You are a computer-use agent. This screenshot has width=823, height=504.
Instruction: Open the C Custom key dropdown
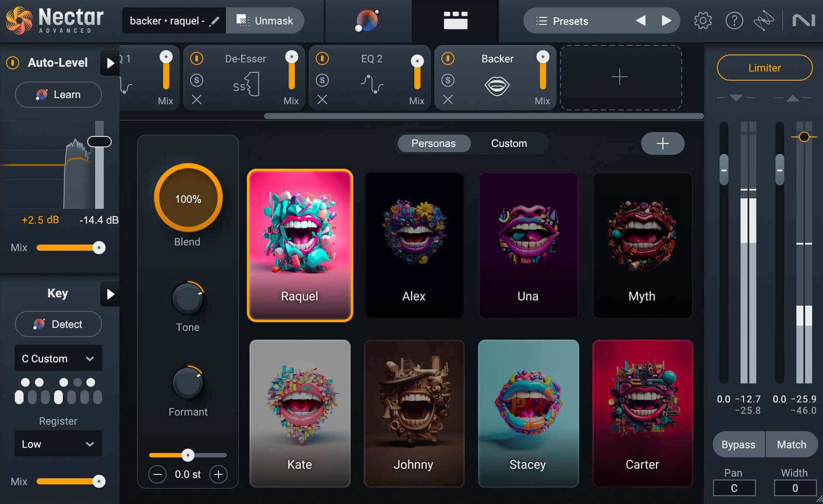click(58, 358)
